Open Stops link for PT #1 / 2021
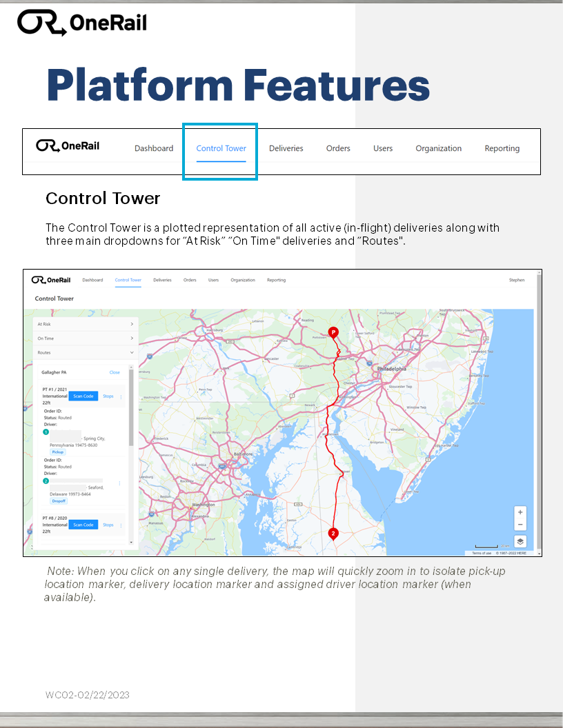This screenshot has width=563, height=728. 108,396
